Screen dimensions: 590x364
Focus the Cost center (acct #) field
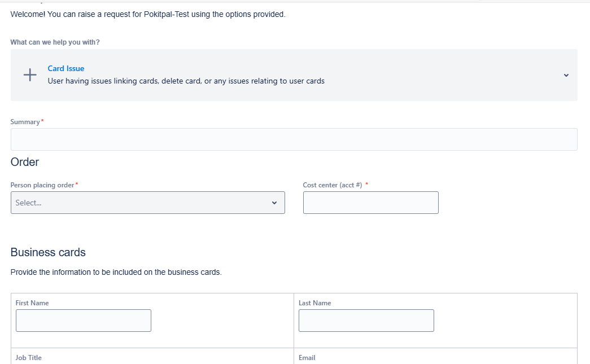point(370,203)
